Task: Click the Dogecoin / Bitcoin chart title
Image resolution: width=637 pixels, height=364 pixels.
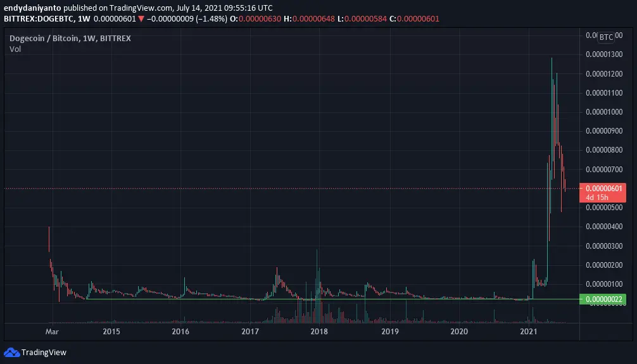Action: (70, 38)
